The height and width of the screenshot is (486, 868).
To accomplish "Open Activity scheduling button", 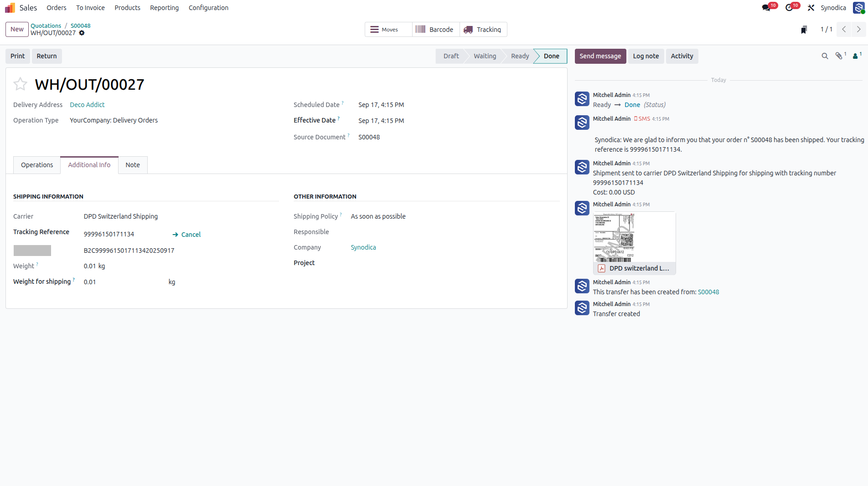I will [682, 56].
